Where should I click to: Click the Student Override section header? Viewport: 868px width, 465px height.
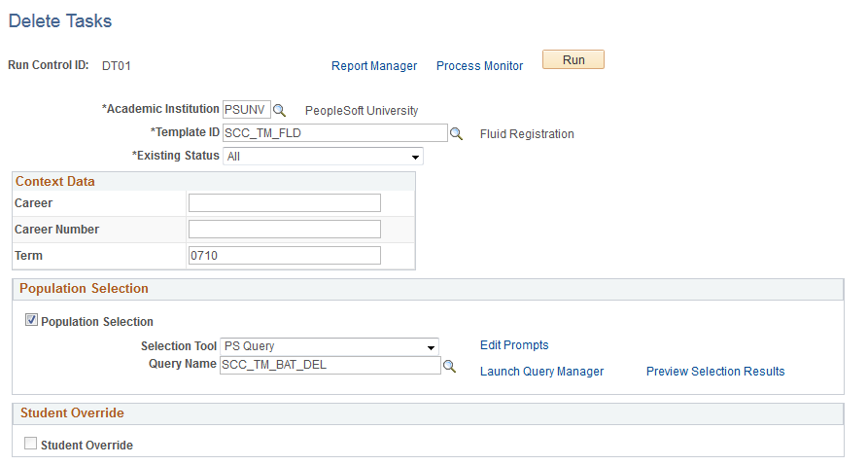[x=428, y=413]
